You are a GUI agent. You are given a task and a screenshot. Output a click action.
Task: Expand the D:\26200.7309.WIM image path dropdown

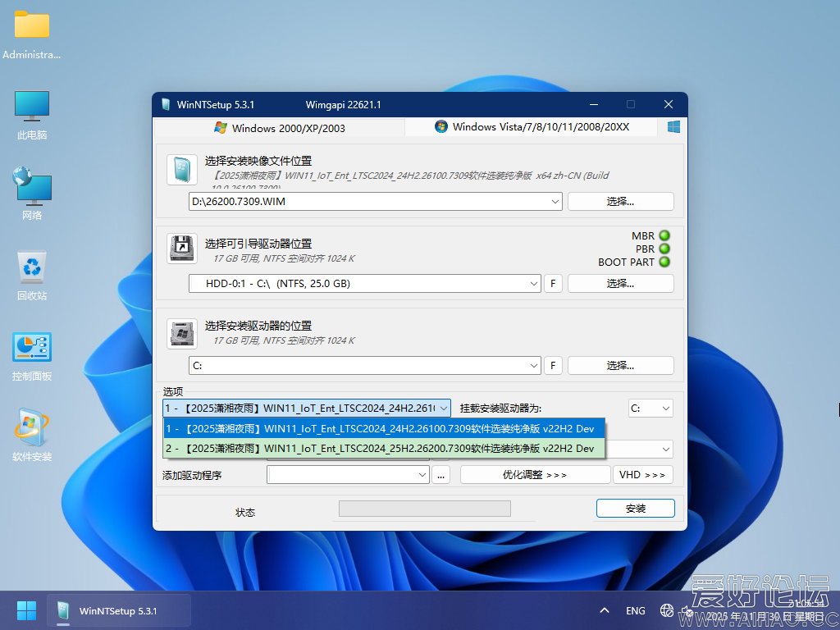[555, 202]
